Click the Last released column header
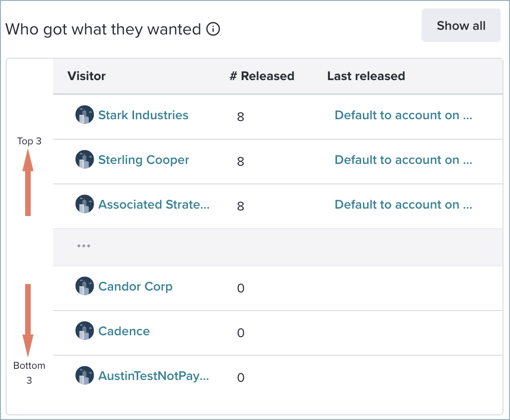 366,76
